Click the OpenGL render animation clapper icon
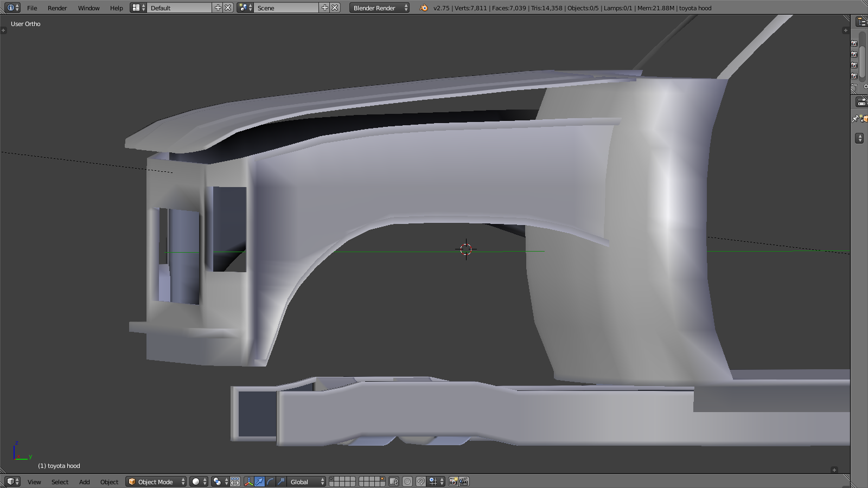868x488 pixels. (464, 481)
